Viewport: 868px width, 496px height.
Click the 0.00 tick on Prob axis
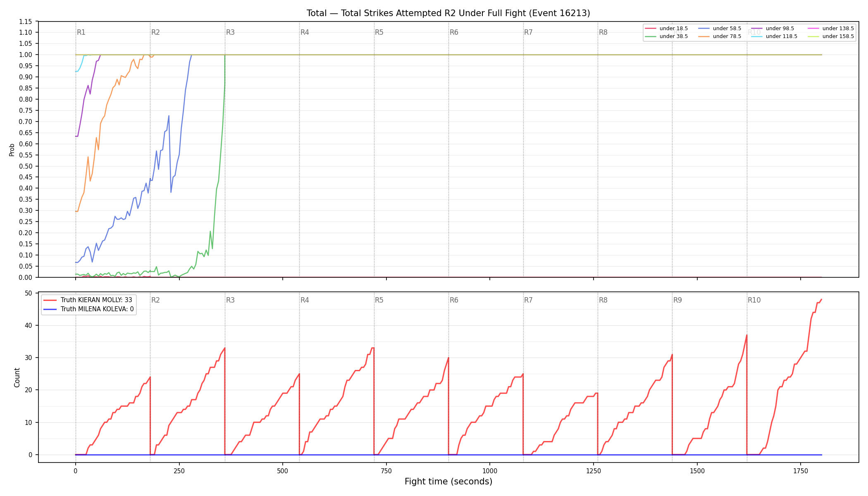(x=26, y=277)
